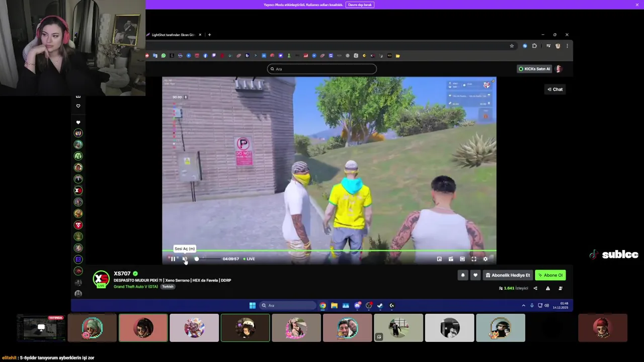Open Steam from the taskbar
The height and width of the screenshot is (362, 644).
[x=380, y=305]
